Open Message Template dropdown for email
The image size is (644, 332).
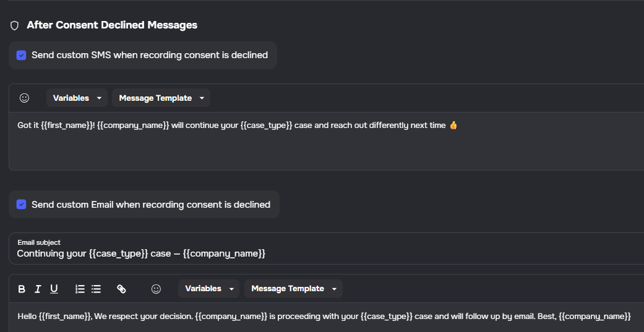(x=293, y=289)
